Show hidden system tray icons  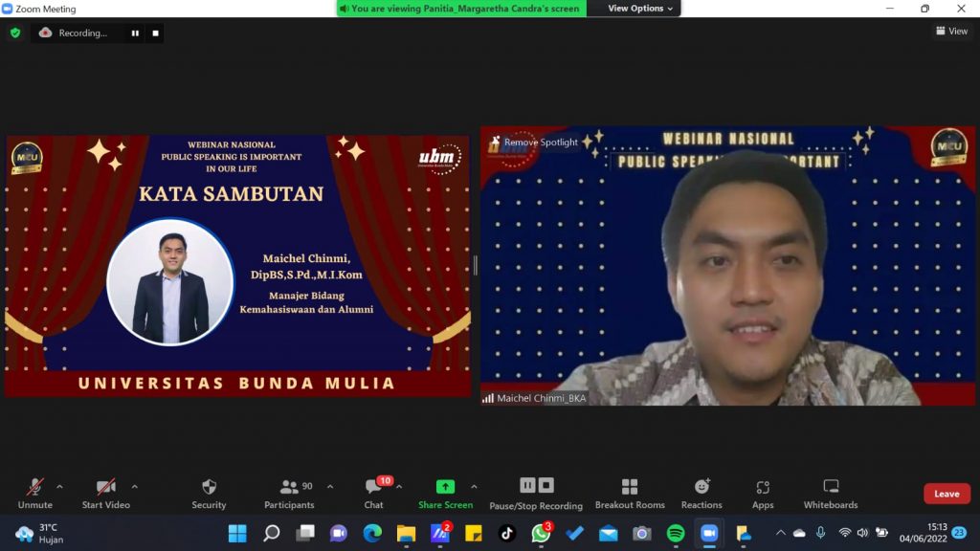(x=781, y=533)
